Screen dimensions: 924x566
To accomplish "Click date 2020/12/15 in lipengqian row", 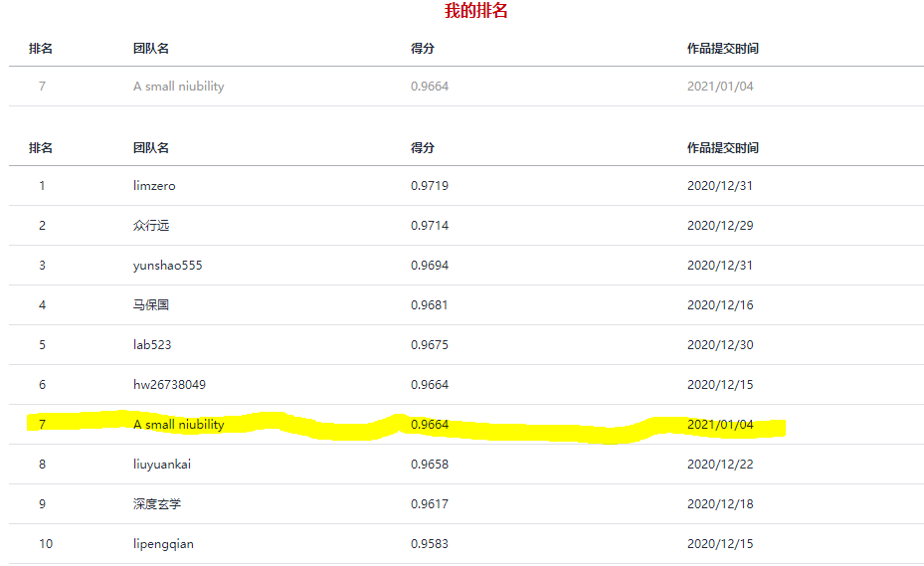I will [x=720, y=543].
